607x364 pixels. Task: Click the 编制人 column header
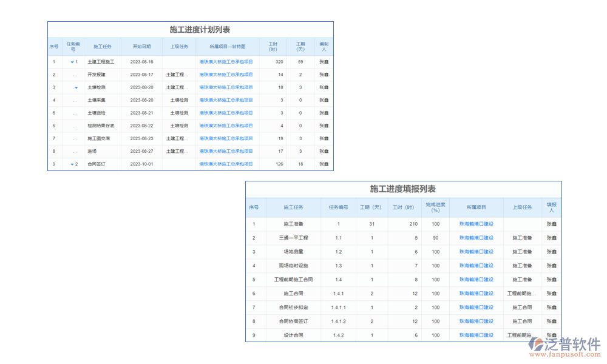click(x=324, y=47)
